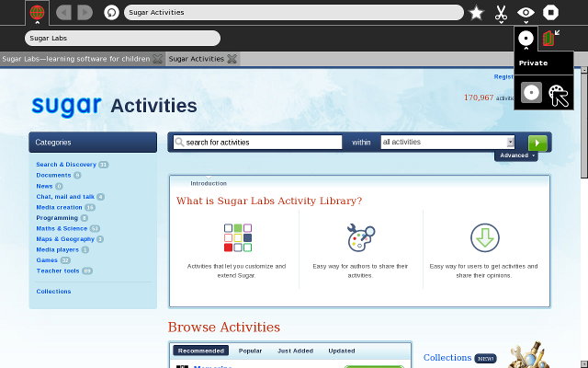The width and height of the screenshot is (588, 368).
Task: Select the Private sharing option icon
Action: 532,93
